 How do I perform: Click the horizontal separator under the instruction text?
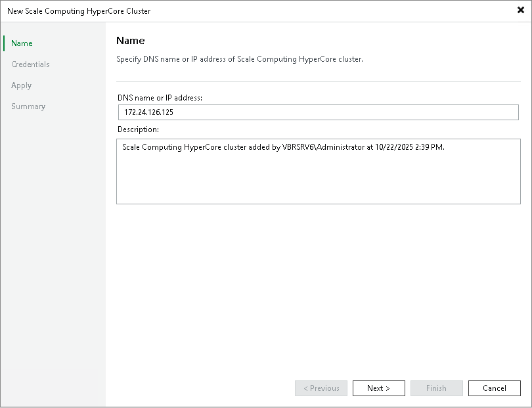tap(318, 82)
